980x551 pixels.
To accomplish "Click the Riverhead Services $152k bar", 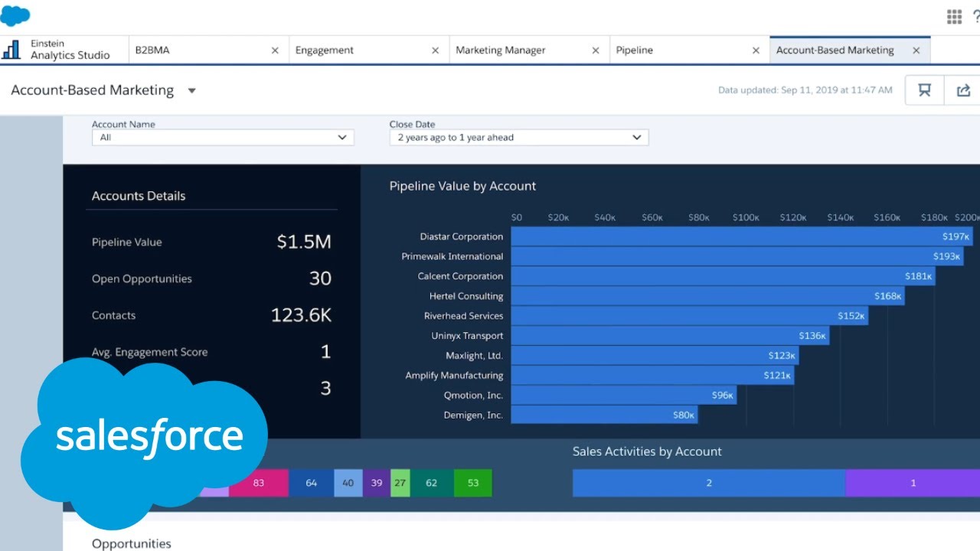I will click(689, 316).
